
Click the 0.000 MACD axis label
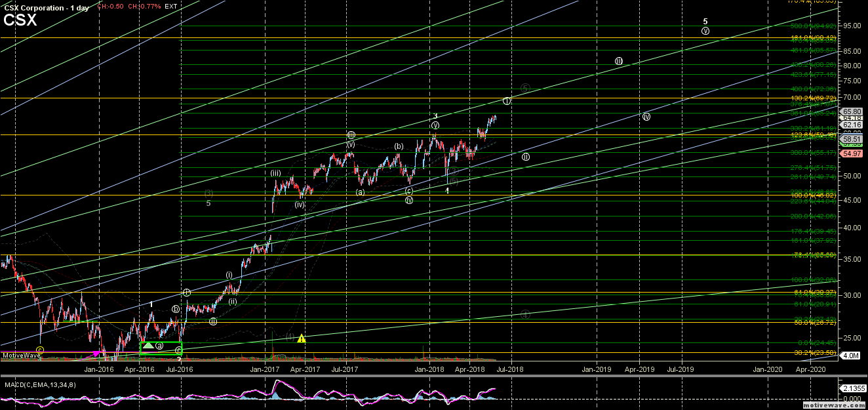(x=852, y=398)
